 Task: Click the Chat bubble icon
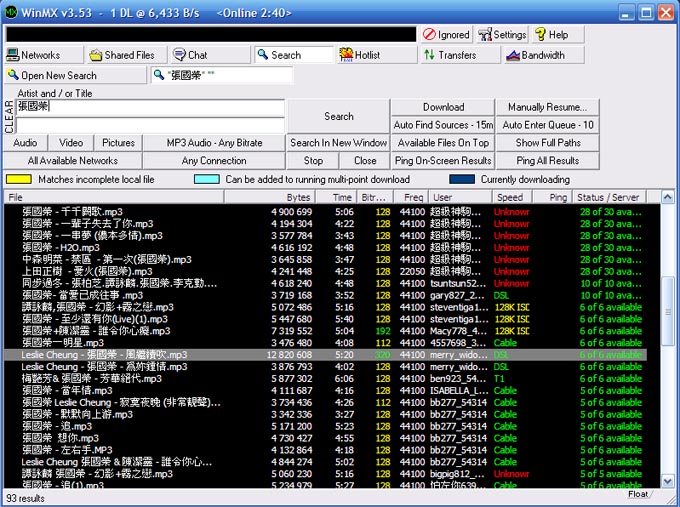pyautogui.click(x=179, y=55)
